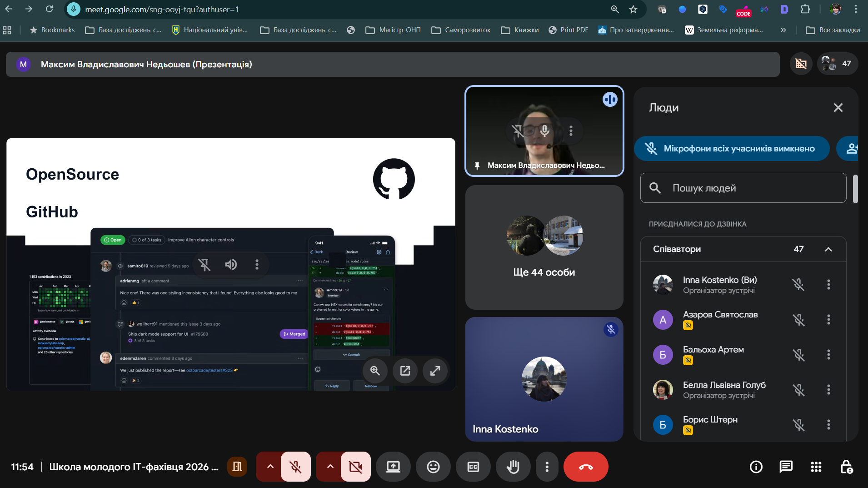Close the People panel
Image resolution: width=868 pixels, height=488 pixels.
coord(838,108)
